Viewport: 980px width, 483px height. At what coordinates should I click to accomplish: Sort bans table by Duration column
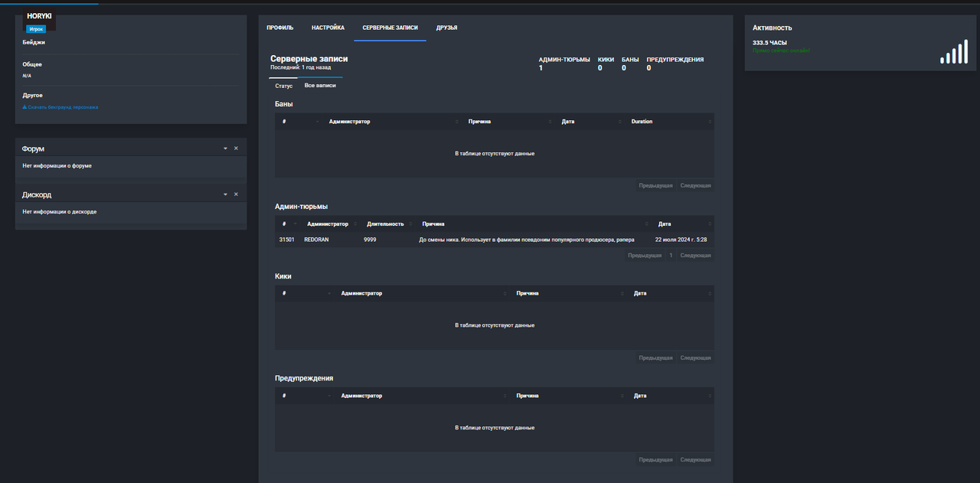(x=669, y=122)
